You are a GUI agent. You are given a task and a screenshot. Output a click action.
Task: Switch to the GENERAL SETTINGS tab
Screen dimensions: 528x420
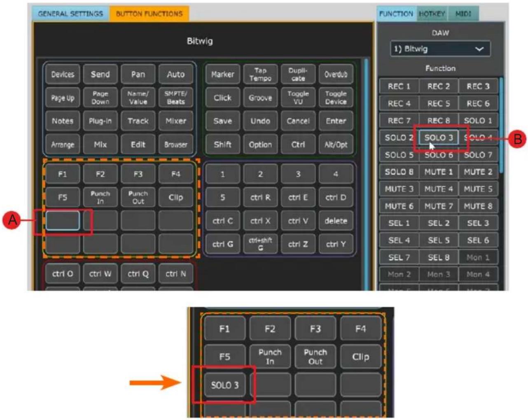[70, 14]
